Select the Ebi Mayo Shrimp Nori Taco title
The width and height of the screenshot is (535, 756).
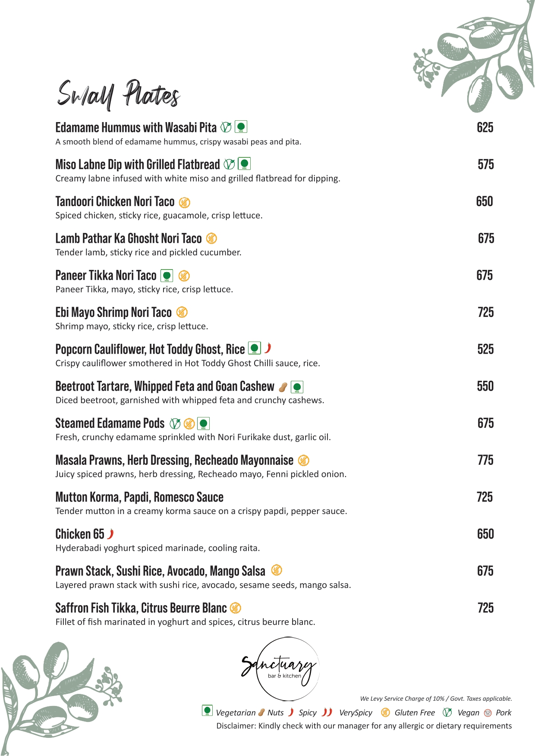(113, 312)
